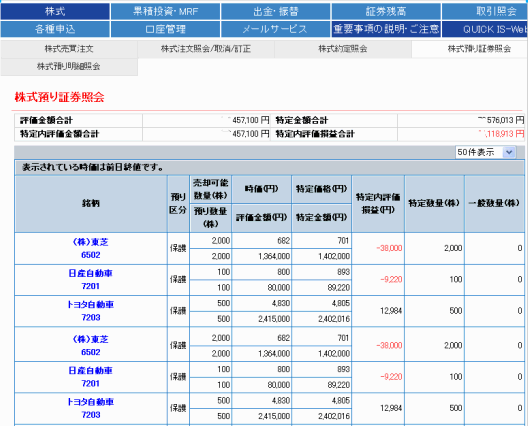Click the 評価金額合計 label
528x426 pixels.
pyautogui.click(x=46, y=121)
